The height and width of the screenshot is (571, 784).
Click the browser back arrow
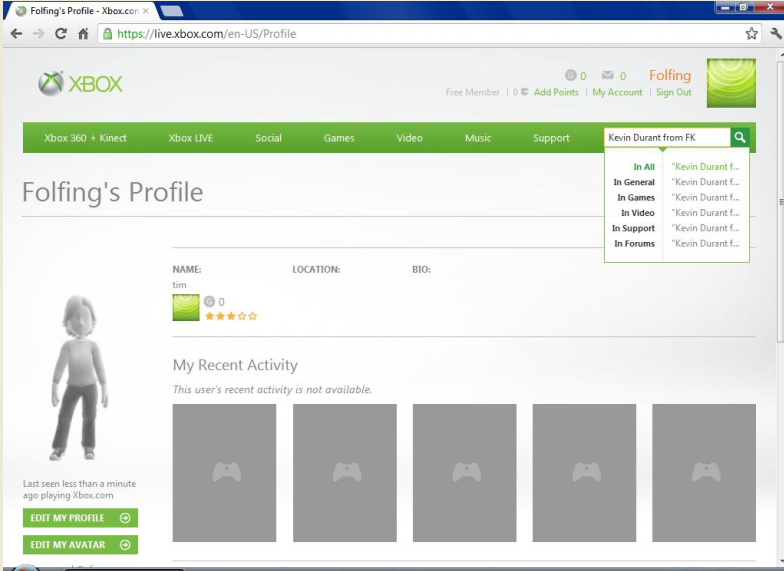tap(16, 34)
